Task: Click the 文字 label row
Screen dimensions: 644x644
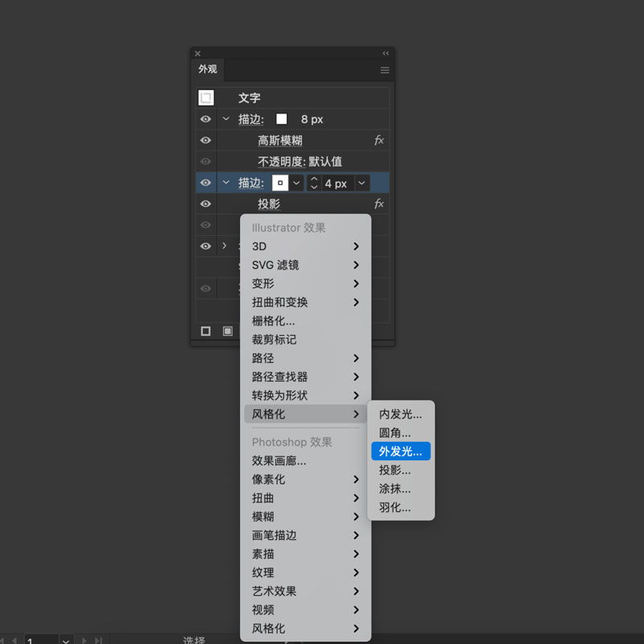Action: [250, 98]
